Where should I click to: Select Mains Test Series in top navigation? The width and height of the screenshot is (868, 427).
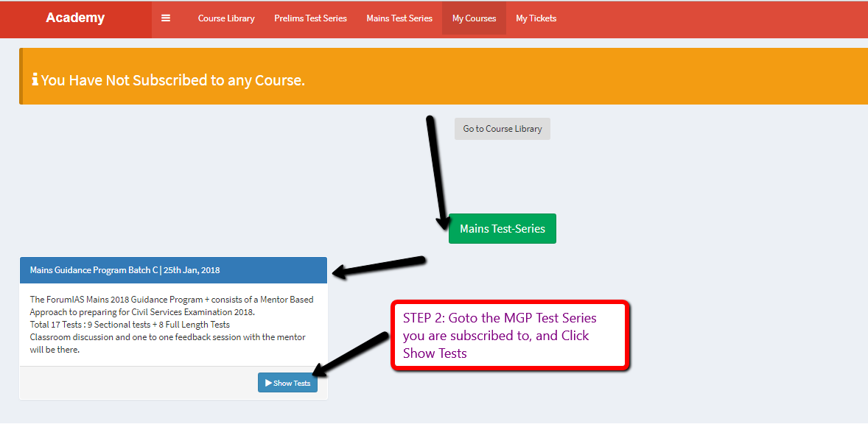(399, 18)
